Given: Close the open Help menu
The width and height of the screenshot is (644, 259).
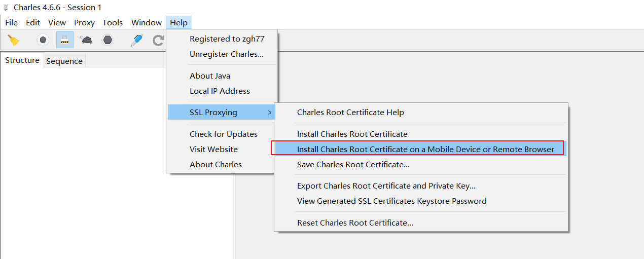Looking at the screenshot, I should pos(178,22).
